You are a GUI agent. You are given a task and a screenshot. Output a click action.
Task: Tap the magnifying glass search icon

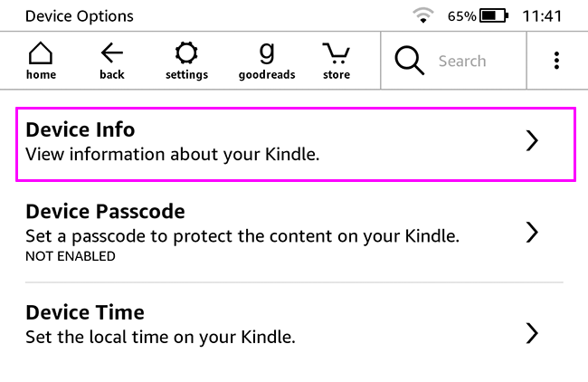click(410, 61)
